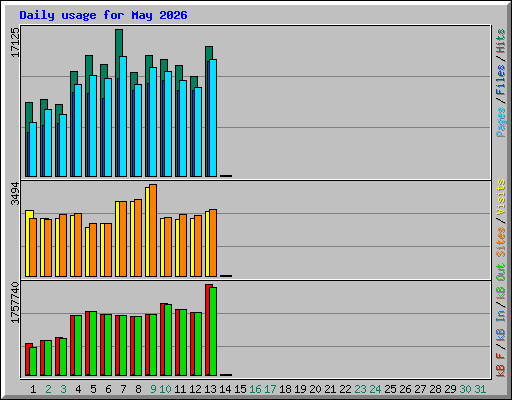Viewport: 512px width, 400px height.
Task: Click the 'kB F' legend label
Action: point(500,364)
